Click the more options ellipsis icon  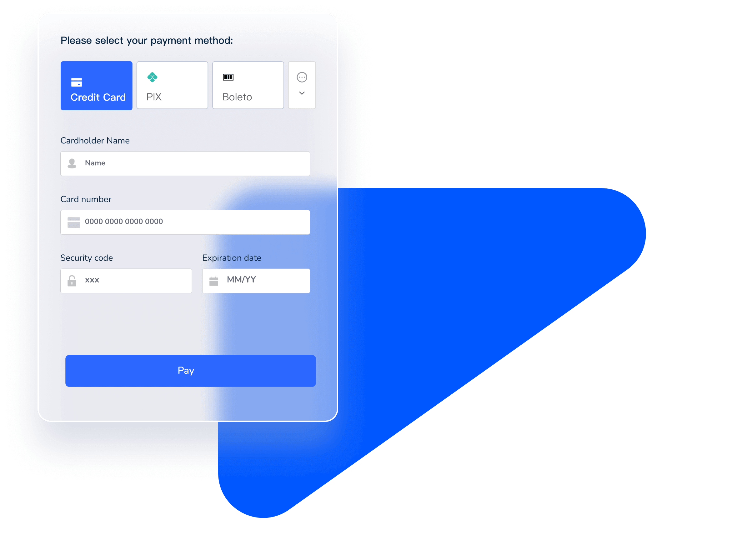click(x=301, y=77)
